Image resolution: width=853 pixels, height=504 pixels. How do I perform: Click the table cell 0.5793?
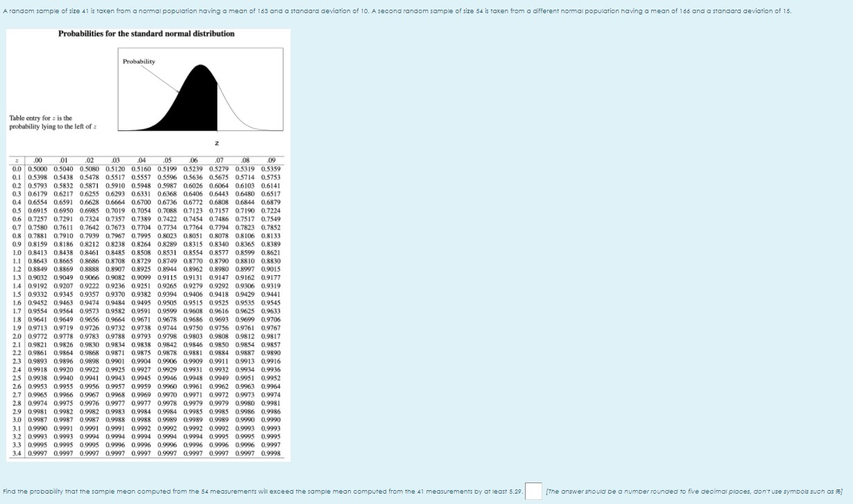pos(37,186)
